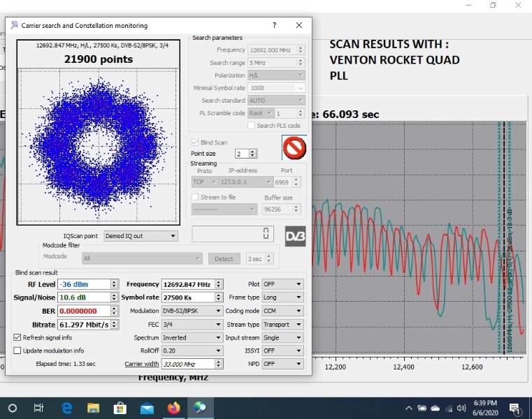This screenshot has height=419, width=532.
Task: Check Update modulation info
Action: [17, 351]
